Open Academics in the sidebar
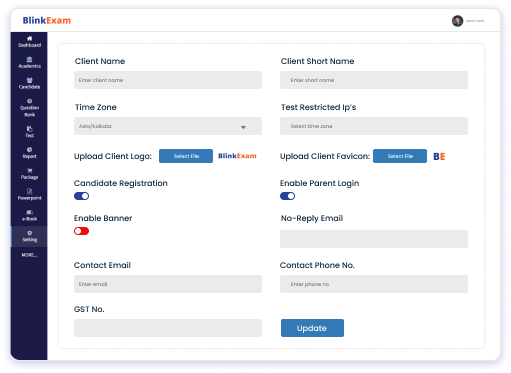Viewport: 511px width, 373px height. point(29,63)
